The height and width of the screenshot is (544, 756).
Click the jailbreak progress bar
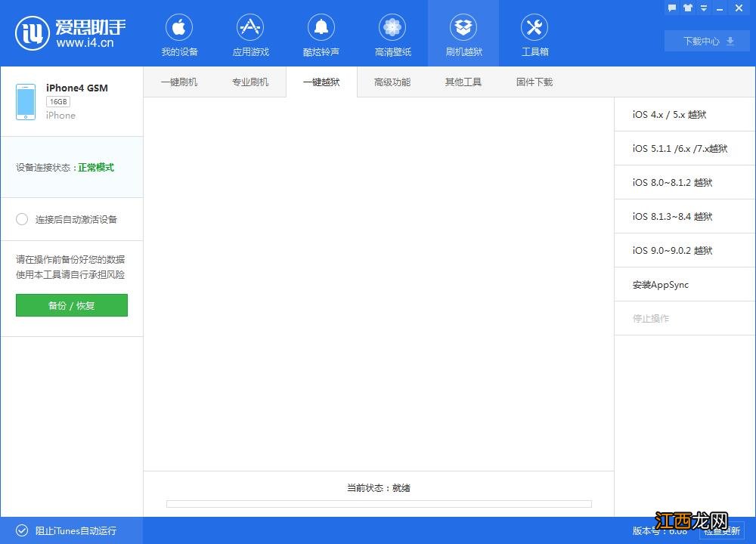[379, 504]
